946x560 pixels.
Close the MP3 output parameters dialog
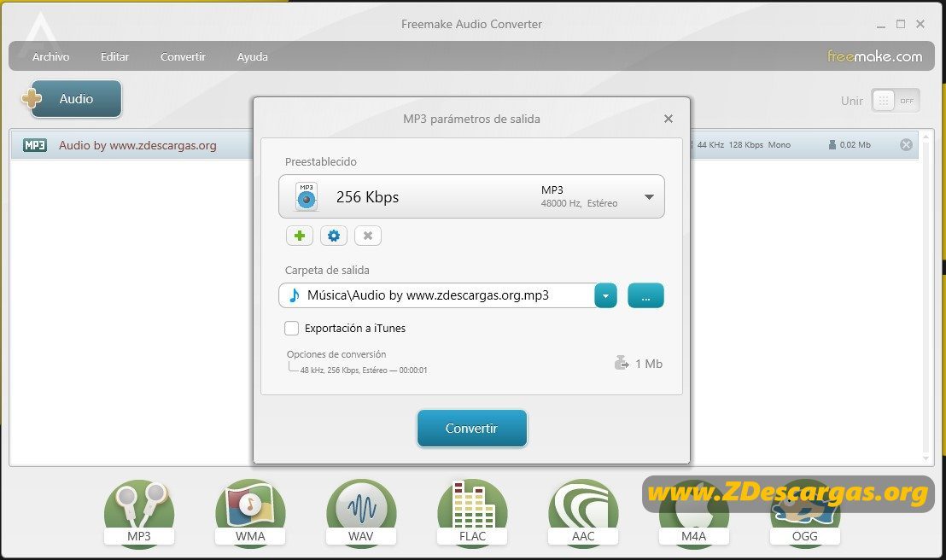coord(668,119)
